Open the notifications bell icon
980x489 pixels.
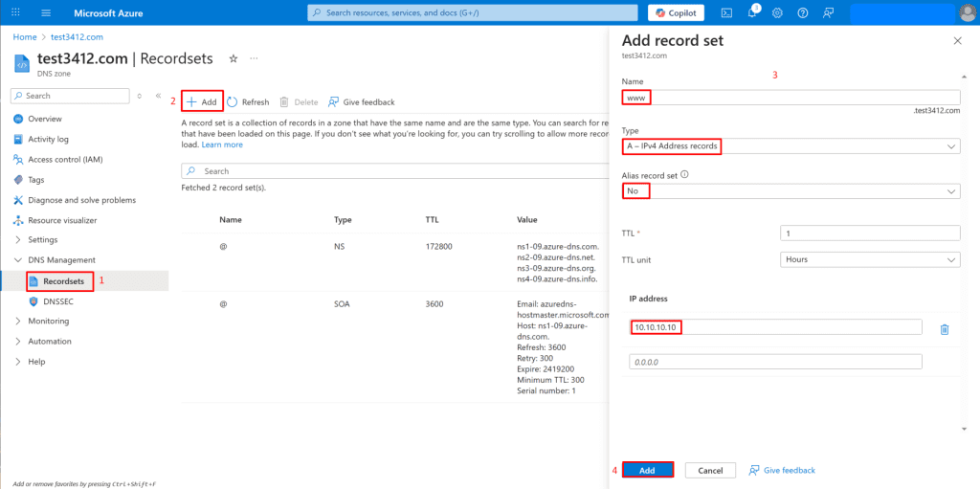coord(751,12)
